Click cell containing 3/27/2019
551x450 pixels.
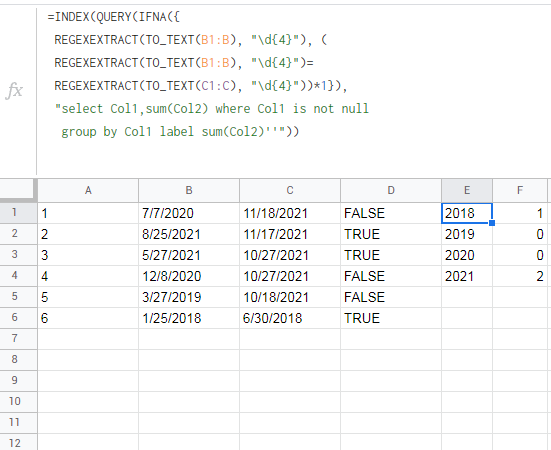point(189,297)
